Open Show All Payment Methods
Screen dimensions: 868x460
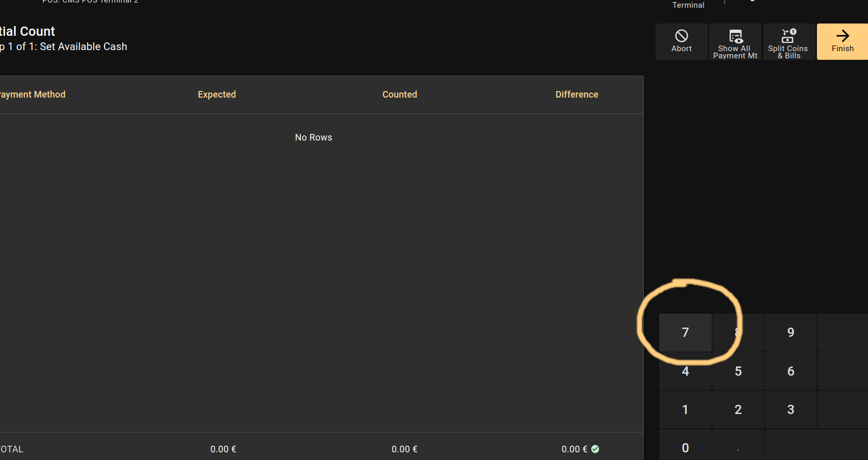735,41
